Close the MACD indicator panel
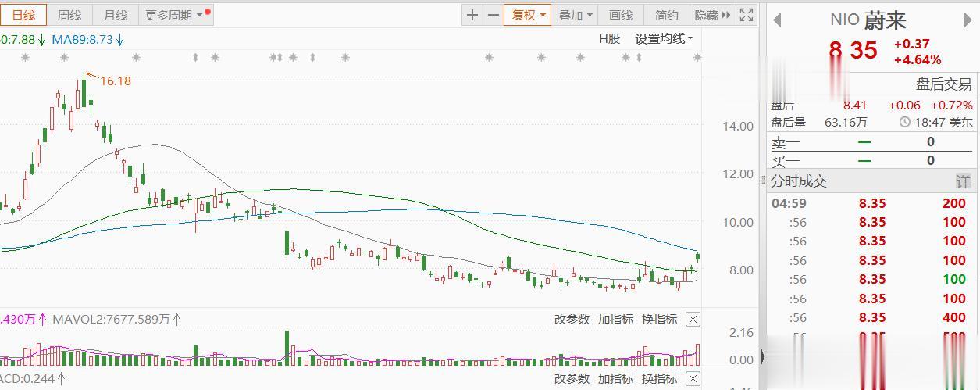Screen dimensions: 980x390 [693, 379]
